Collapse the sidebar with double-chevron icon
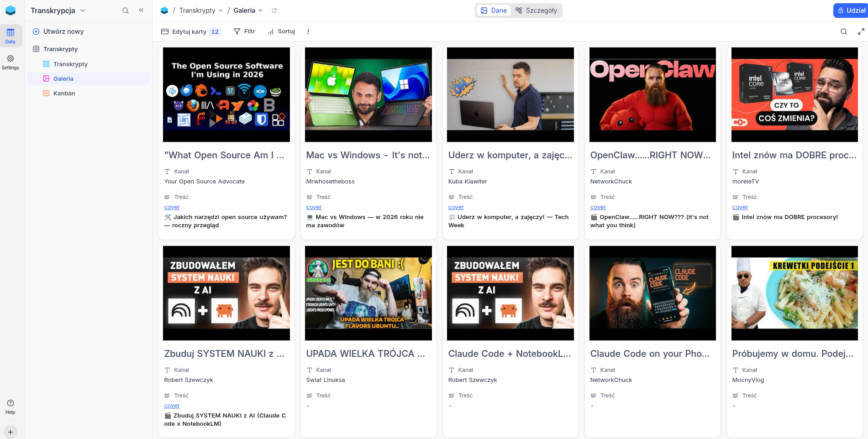This screenshot has height=439, width=868. [x=141, y=10]
